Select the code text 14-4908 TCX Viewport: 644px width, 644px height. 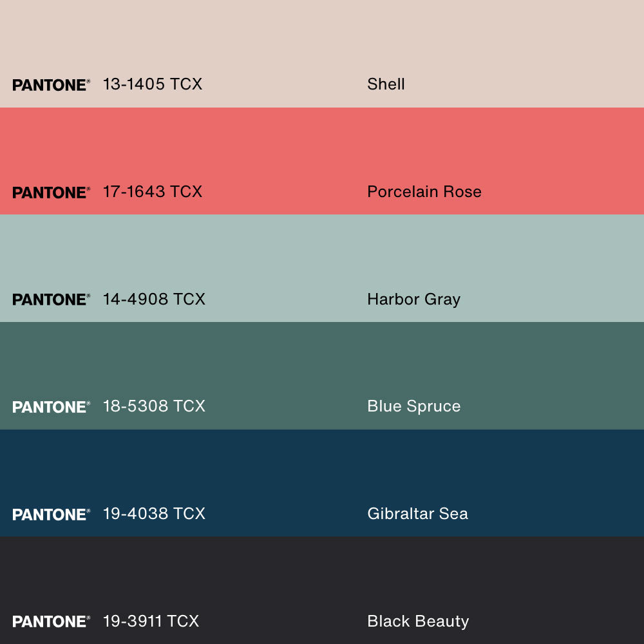[x=154, y=299]
